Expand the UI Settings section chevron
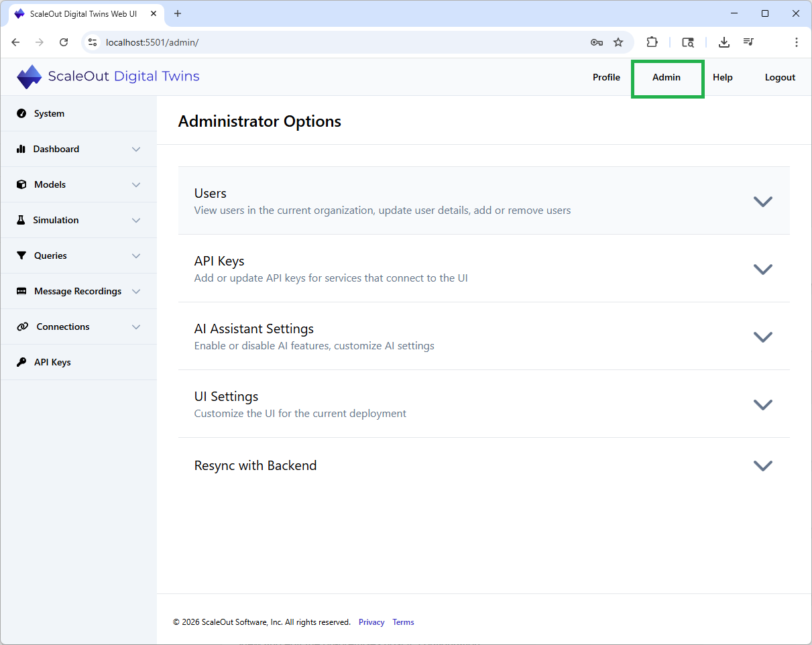Image resolution: width=812 pixels, height=645 pixels. (763, 404)
